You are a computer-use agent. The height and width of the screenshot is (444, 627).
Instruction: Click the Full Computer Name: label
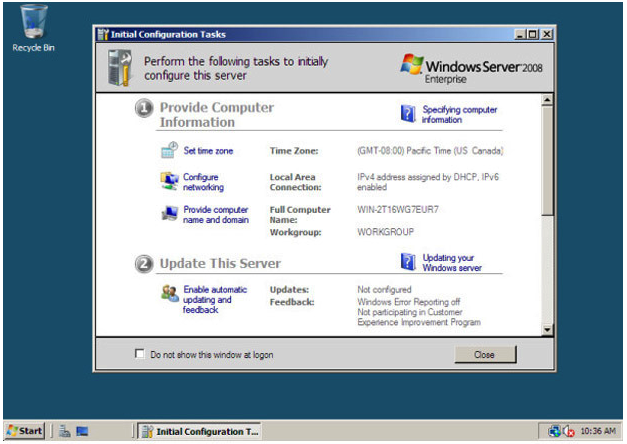300,215
